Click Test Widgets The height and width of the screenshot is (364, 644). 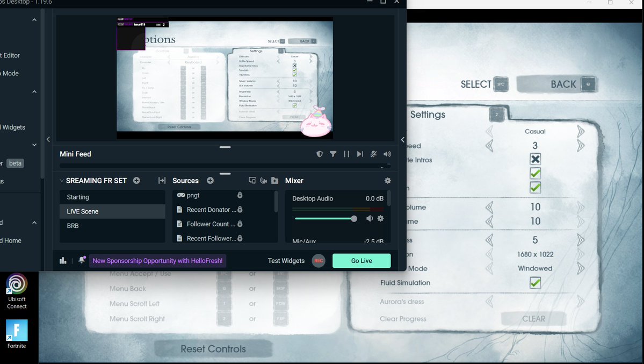point(286,261)
